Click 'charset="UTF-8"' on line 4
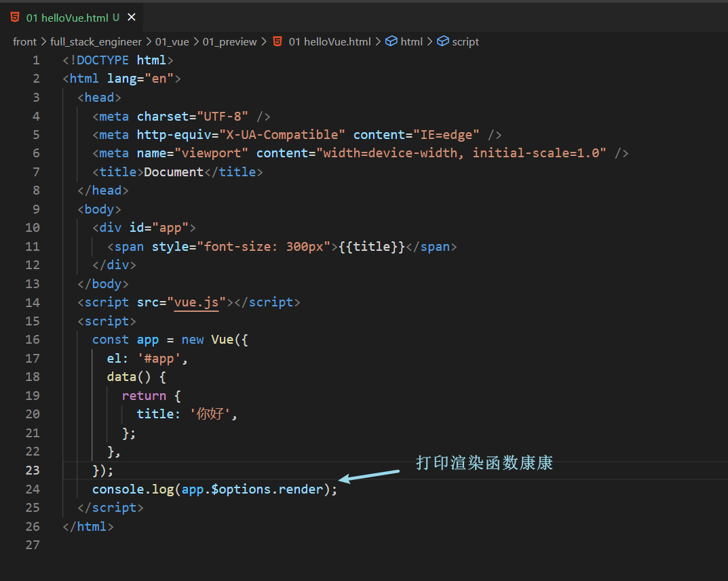Image resolution: width=728 pixels, height=581 pixels. (192, 116)
